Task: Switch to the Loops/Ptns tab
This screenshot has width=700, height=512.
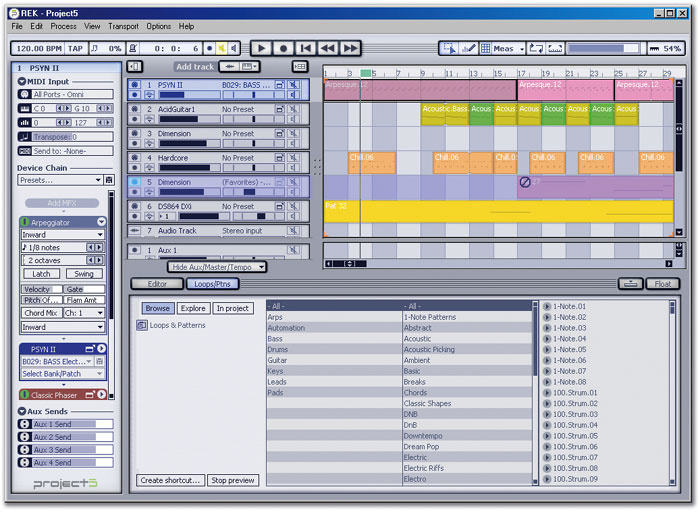Action: 212,284
